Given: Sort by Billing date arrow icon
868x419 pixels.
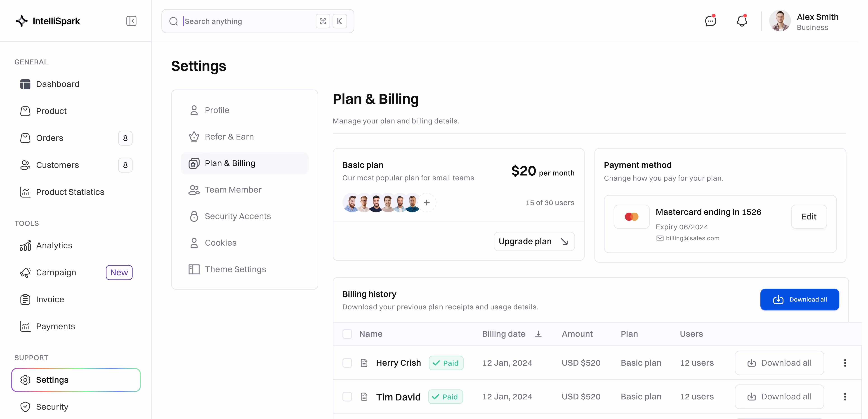Looking at the screenshot, I should (x=538, y=334).
